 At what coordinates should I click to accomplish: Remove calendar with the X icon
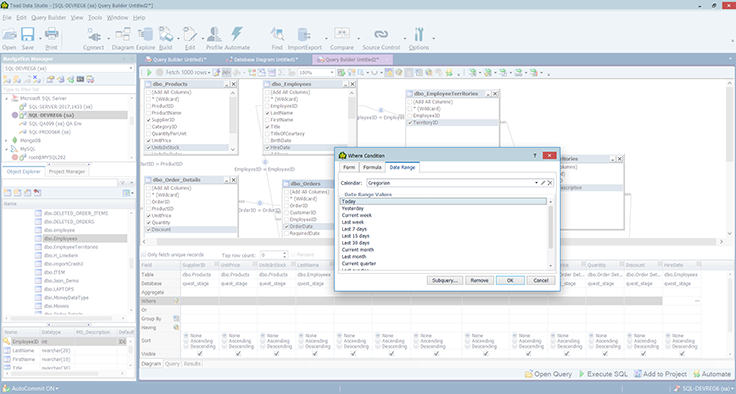click(x=550, y=183)
